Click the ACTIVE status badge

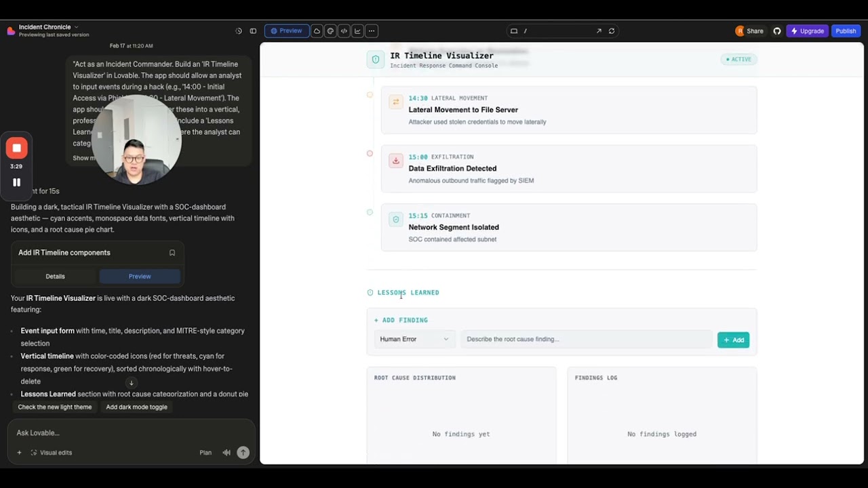tap(738, 60)
